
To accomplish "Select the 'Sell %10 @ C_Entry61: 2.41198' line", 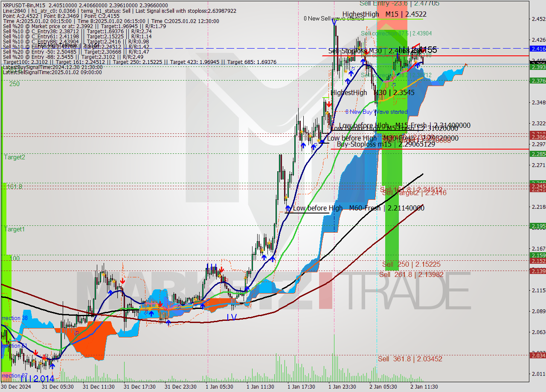I will 77,36.
